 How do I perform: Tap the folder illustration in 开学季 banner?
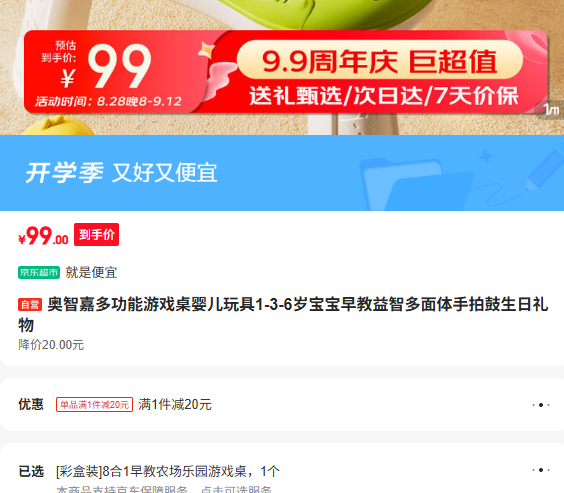pos(417,184)
